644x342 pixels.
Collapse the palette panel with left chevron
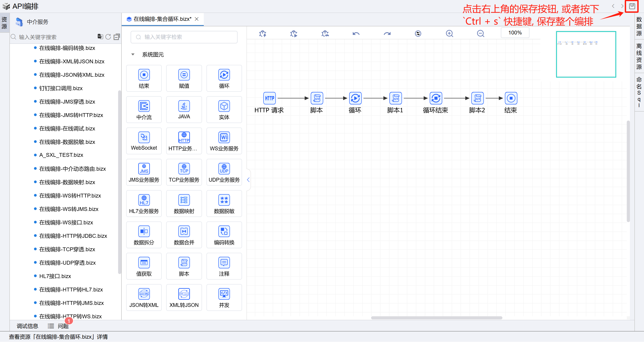point(248,180)
